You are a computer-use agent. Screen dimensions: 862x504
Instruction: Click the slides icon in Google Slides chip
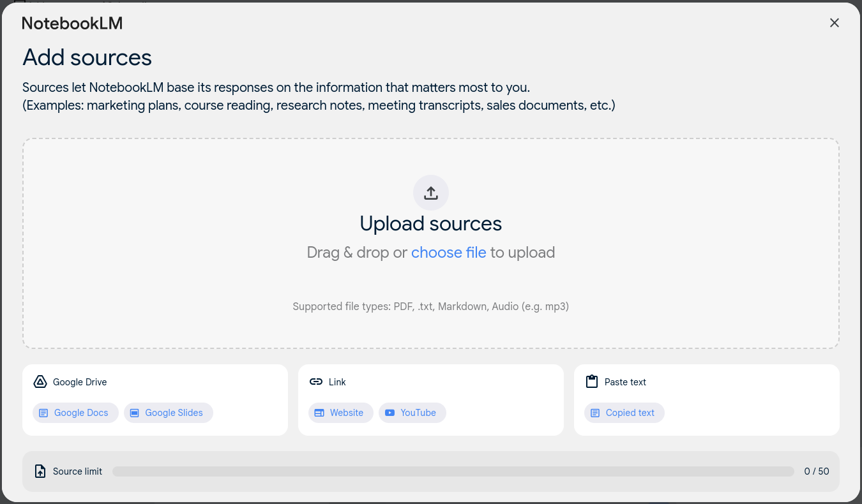135,413
